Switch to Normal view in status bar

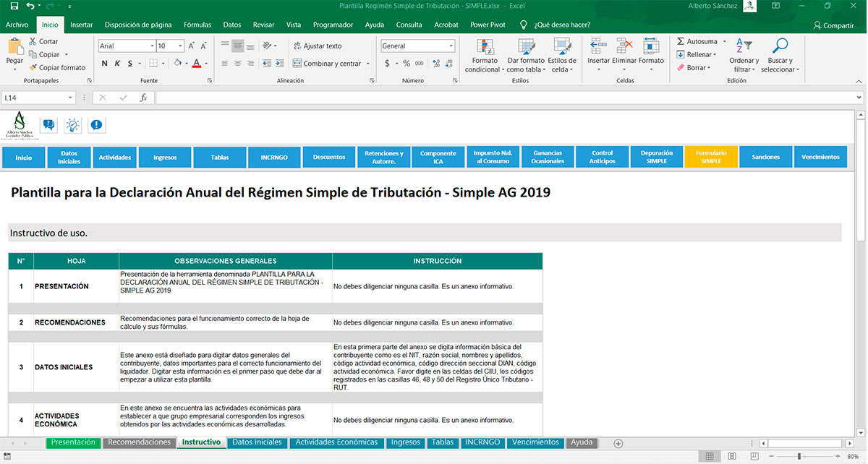(710, 457)
